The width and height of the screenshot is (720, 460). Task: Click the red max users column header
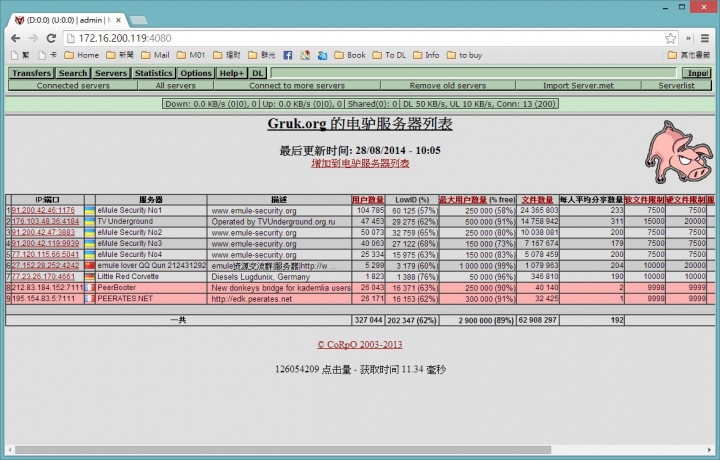462,200
